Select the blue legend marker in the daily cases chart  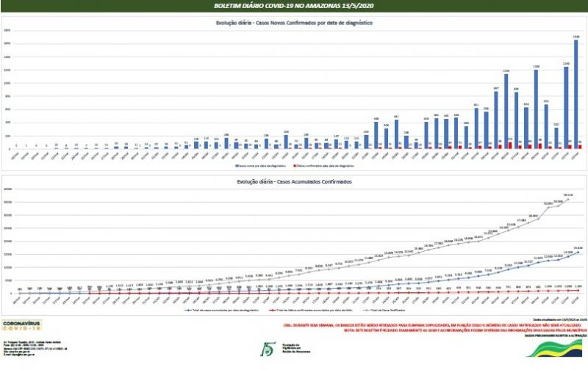pos(236,165)
